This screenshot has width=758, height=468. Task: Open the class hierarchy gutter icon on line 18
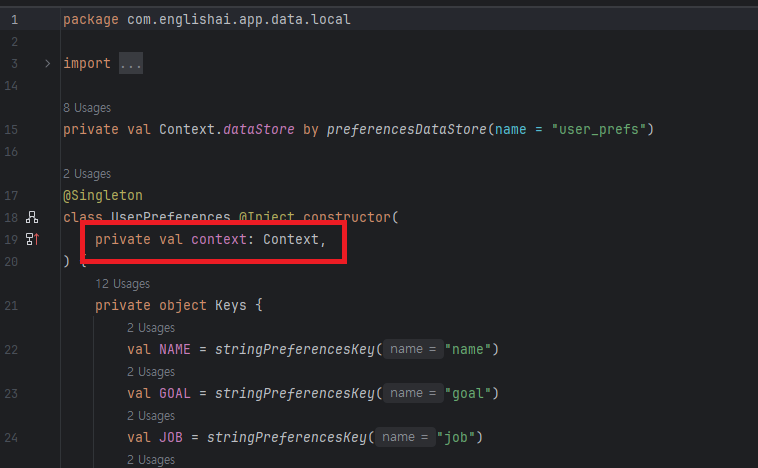(x=32, y=218)
